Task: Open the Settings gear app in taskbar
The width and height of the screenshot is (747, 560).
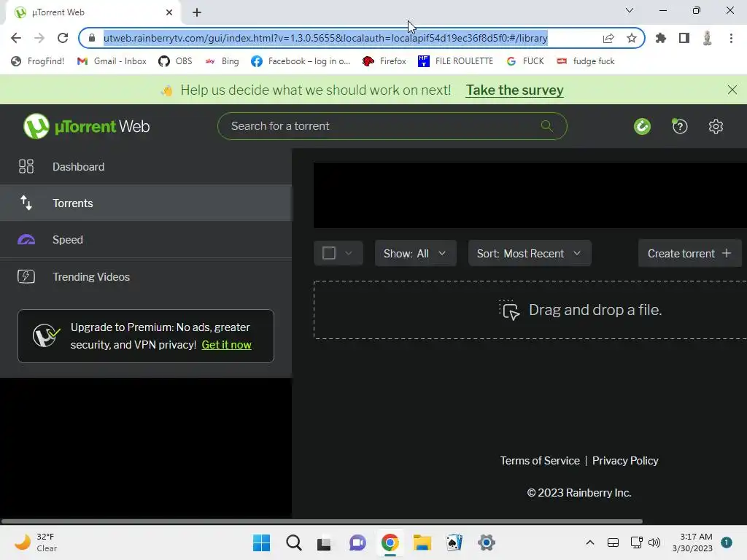Action: (487, 542)
